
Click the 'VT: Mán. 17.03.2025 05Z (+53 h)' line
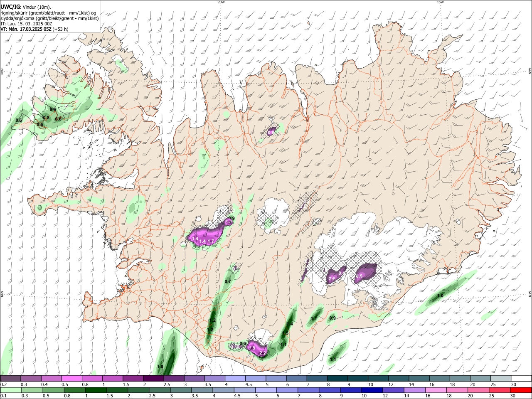coord(34,29)
